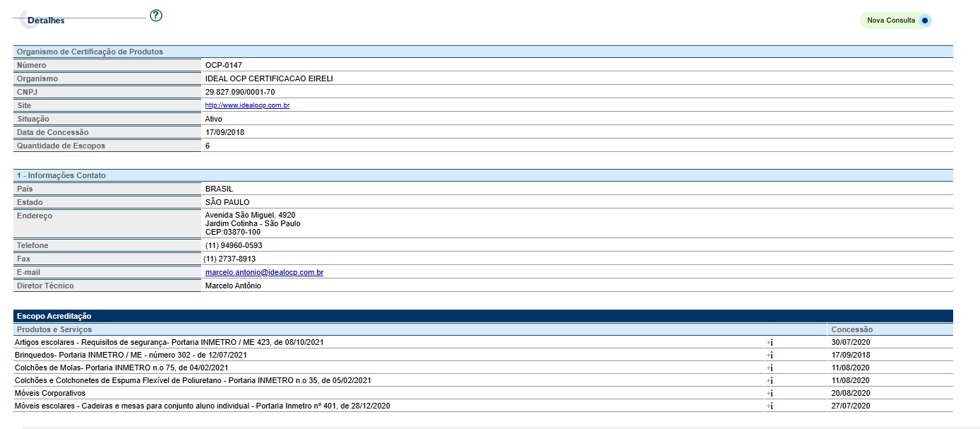
Task: Click the Brinquedos row concession date 17/09/2018
Action: (x=851, y=355)
